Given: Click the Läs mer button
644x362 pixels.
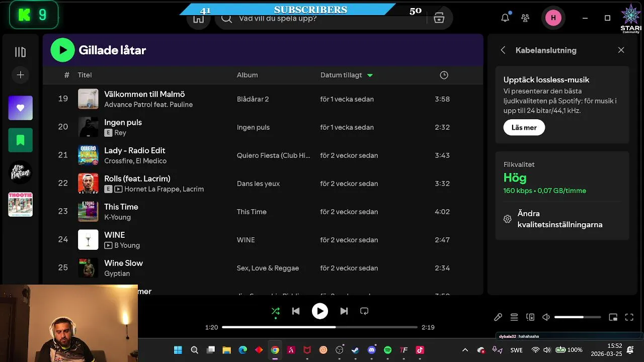Looking at the screenshot, I should point(524,127).
